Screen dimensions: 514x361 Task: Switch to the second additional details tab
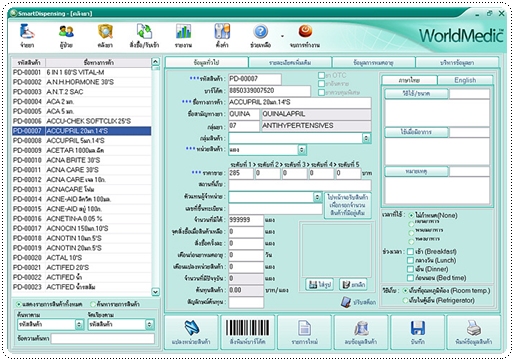point(290,62)
